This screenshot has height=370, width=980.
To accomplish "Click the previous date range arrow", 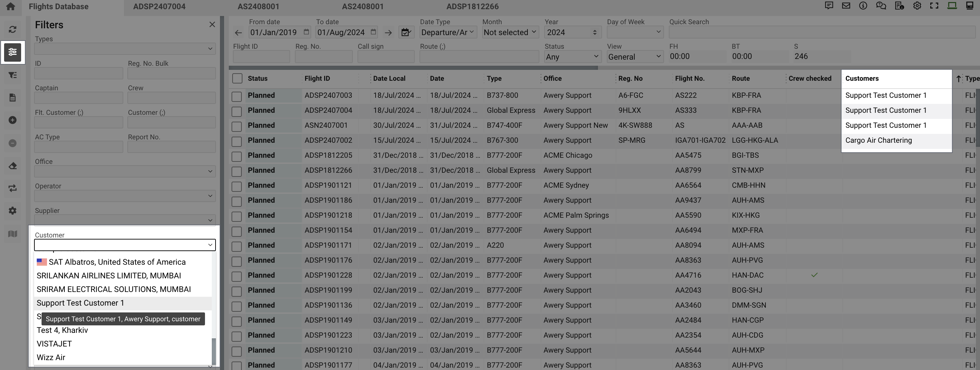I will click(x=239, y=33).
